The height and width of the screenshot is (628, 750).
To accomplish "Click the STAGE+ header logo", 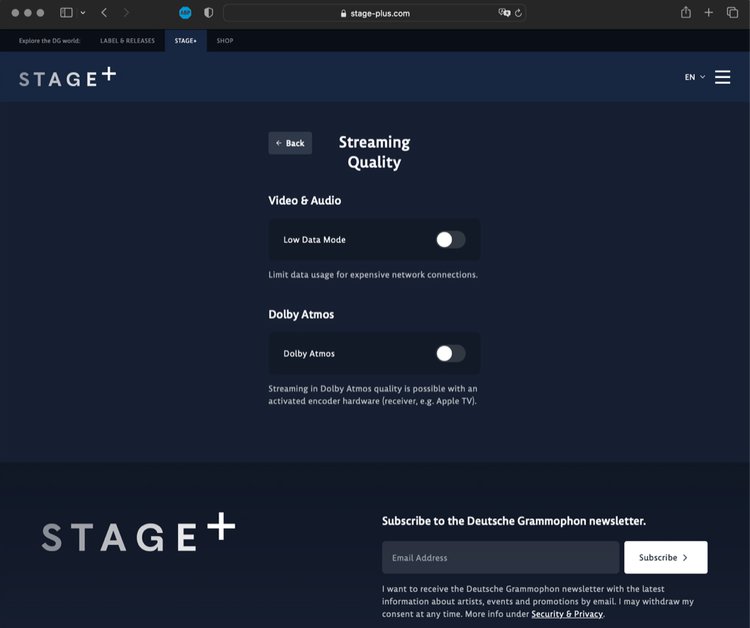I will 67,77.
